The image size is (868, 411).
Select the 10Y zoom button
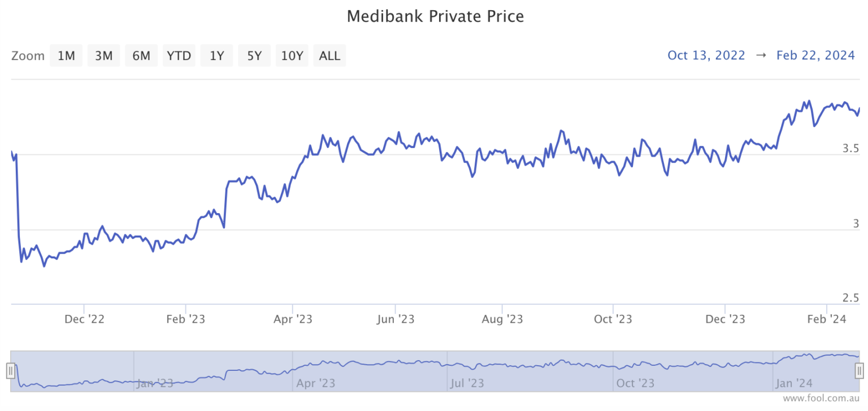pyautogui.click(x=292, y=56)
